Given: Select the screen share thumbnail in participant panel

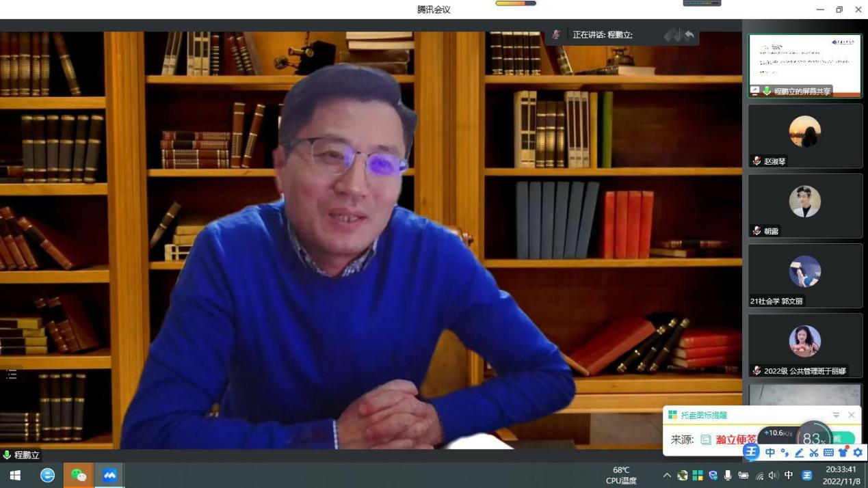Looking at the screenshot, I should click(x=804, y=65).
